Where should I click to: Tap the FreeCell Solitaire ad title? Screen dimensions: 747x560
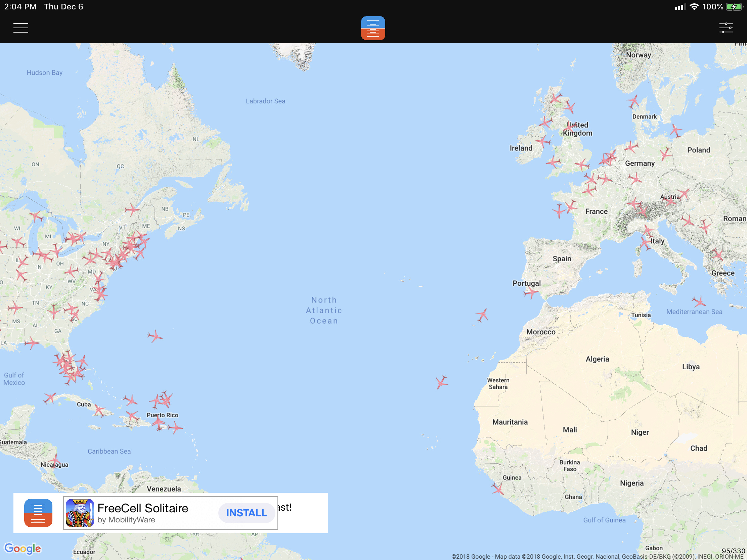tap(142, 508)
